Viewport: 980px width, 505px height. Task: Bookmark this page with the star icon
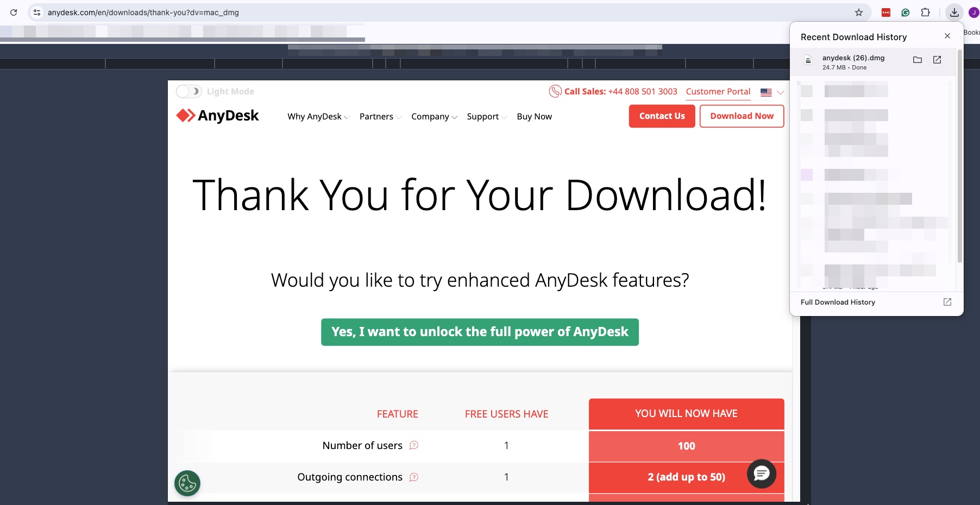859,12
